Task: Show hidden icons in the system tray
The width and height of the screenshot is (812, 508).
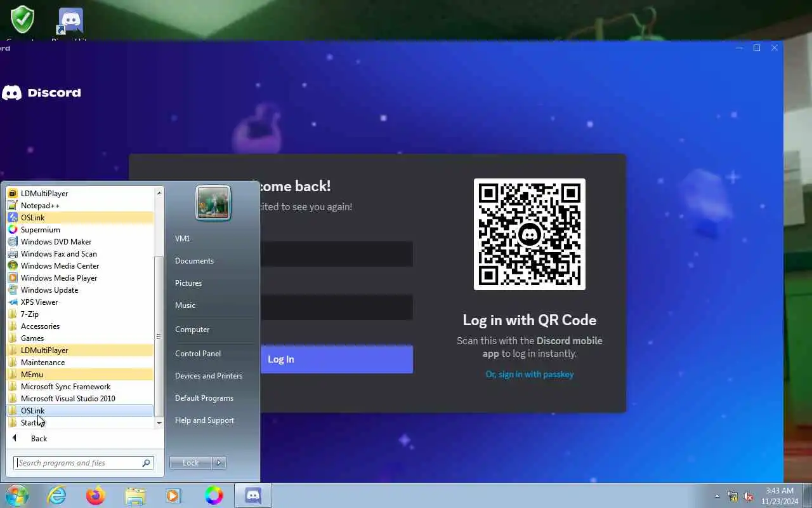Action: pos(717,496)
